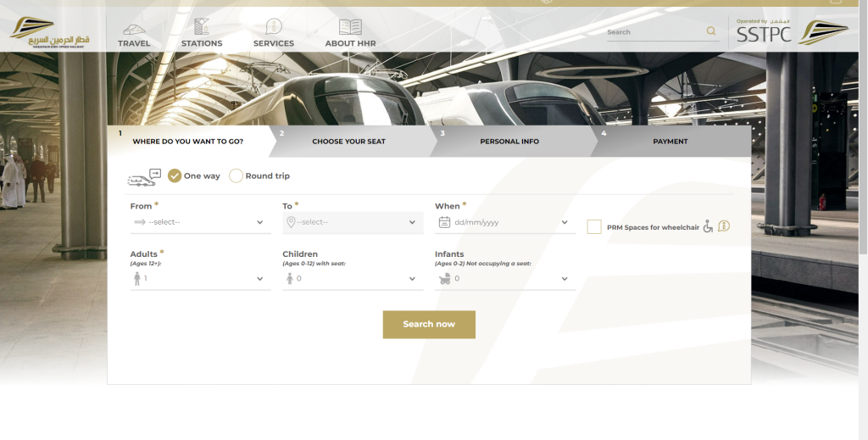
Task: Click the SSTPC operator logo
Action: pyautogui.click(x=793, y=32)
